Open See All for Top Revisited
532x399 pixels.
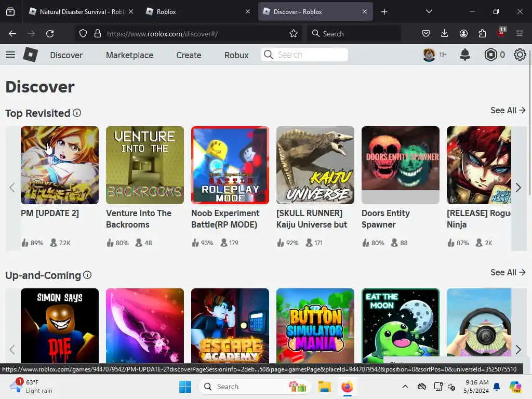pos(508,110)
